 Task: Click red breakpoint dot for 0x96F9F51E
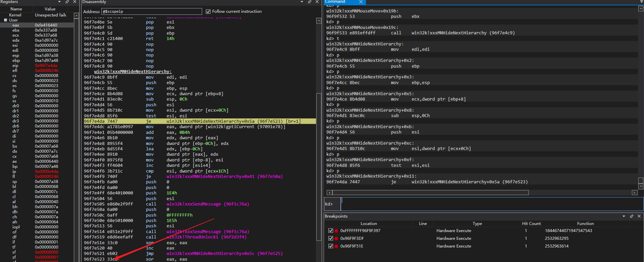336,246
